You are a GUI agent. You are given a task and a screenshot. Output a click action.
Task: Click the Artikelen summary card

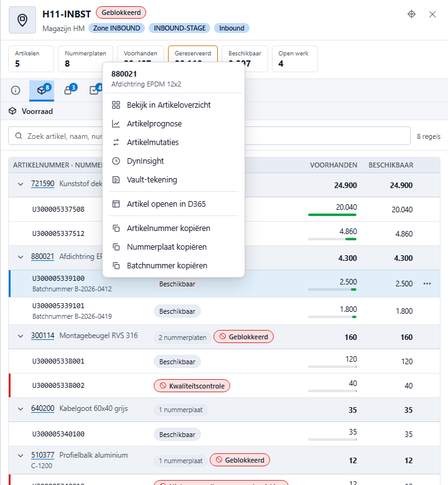[x=31, y=59]
